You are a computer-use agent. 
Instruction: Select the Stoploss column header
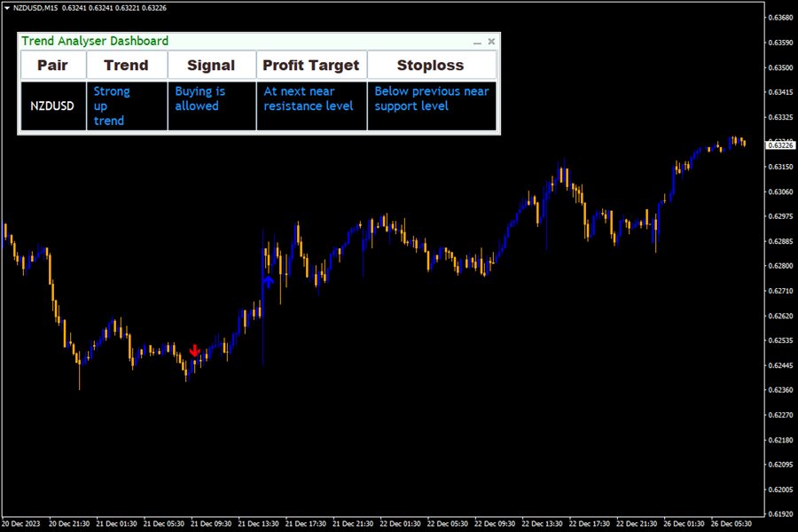click(431, 65)
